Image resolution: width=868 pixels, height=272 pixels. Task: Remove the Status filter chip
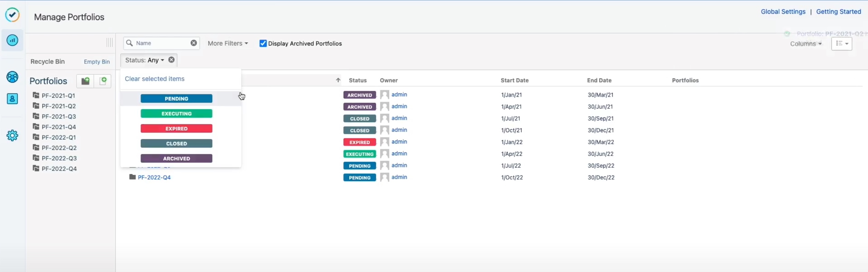point(171,60)
